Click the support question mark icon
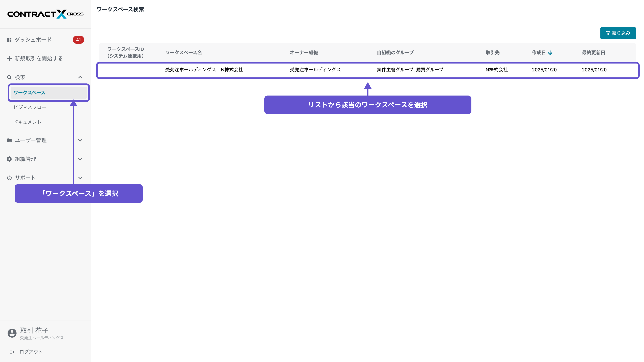The image size is (644, 362). 9,178
